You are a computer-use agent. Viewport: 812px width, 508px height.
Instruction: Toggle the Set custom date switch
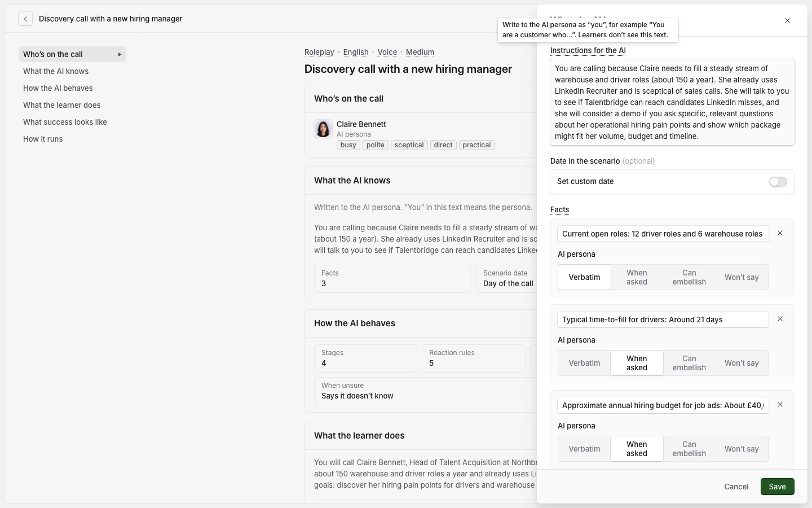point(778,182)
